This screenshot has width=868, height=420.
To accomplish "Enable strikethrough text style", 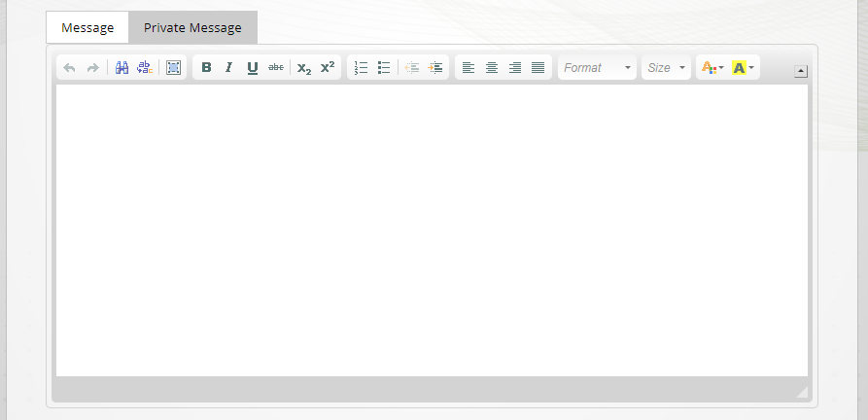I will 276,68.
